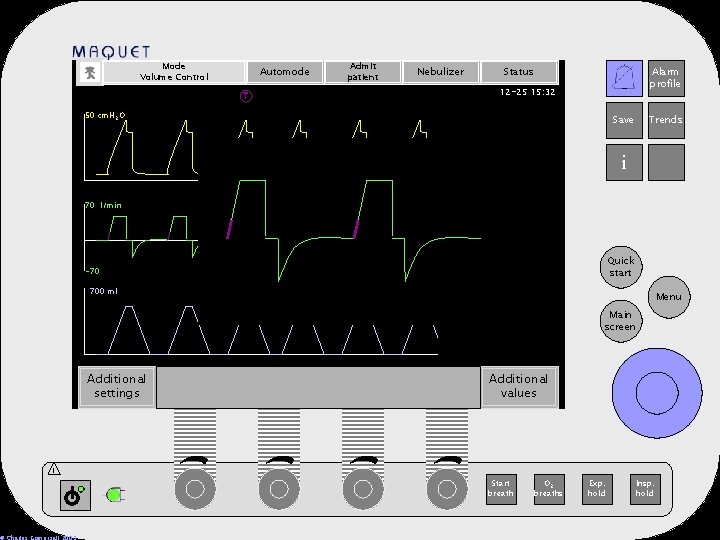Click the alarm silence bell icon

[624, 79]
